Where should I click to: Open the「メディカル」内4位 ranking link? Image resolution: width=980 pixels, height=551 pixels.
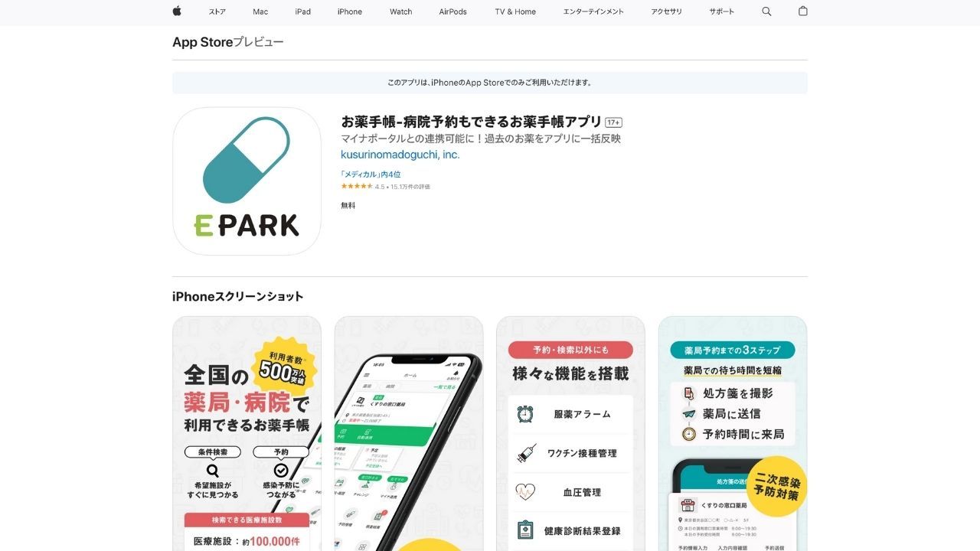[x=371, y=174]
